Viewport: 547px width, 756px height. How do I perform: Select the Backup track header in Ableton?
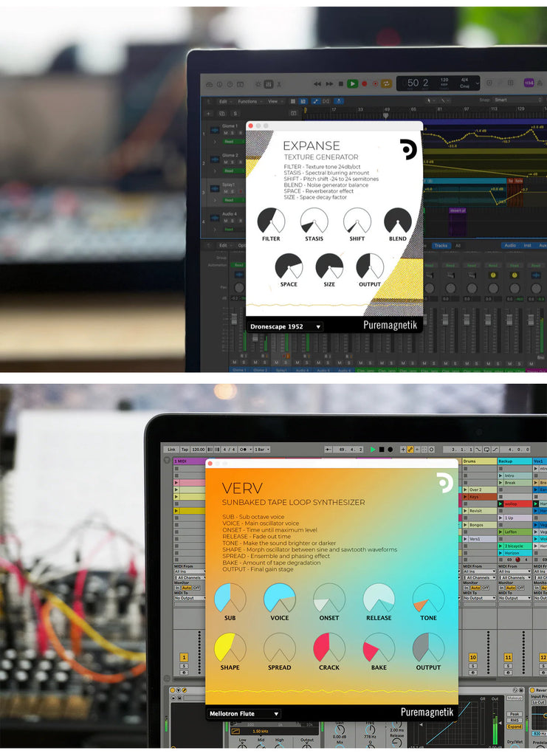[515, 461]
